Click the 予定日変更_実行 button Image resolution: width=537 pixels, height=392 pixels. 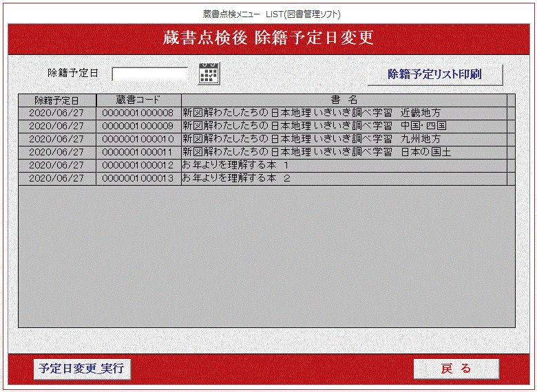pyautogui.click(x=82, y=369)
